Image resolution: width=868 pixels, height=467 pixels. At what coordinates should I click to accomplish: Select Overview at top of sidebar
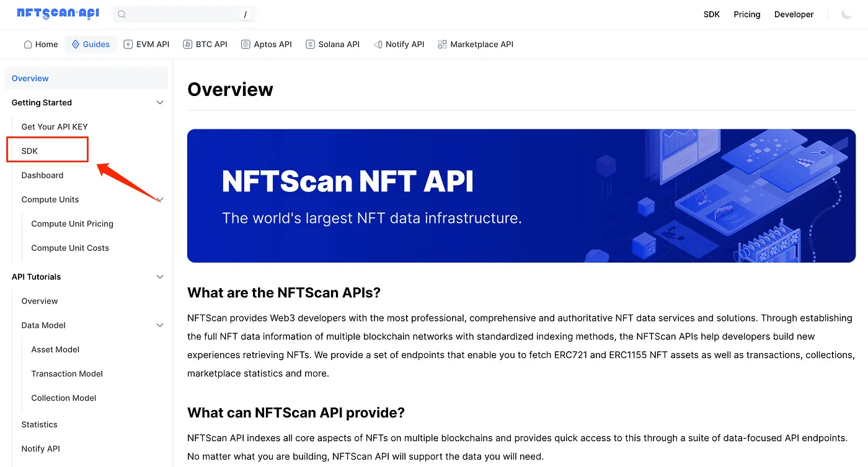(86, 79)
